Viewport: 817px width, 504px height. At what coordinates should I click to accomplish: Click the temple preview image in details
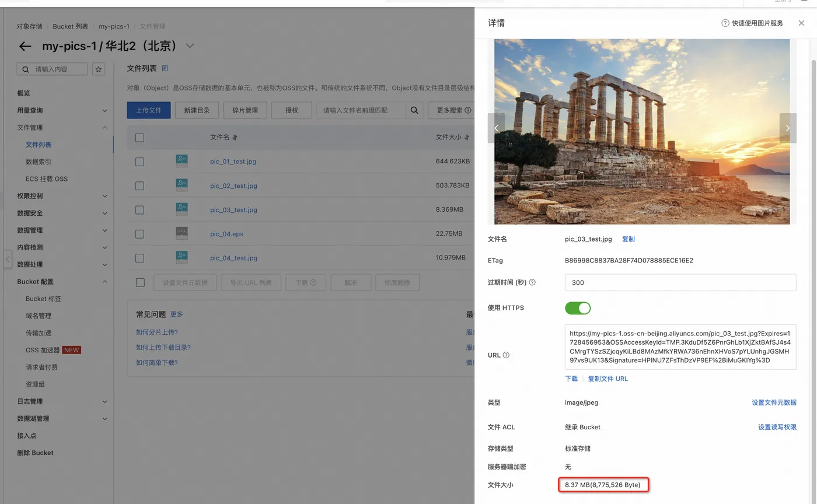pyautogui.click(x=642, y=132)
